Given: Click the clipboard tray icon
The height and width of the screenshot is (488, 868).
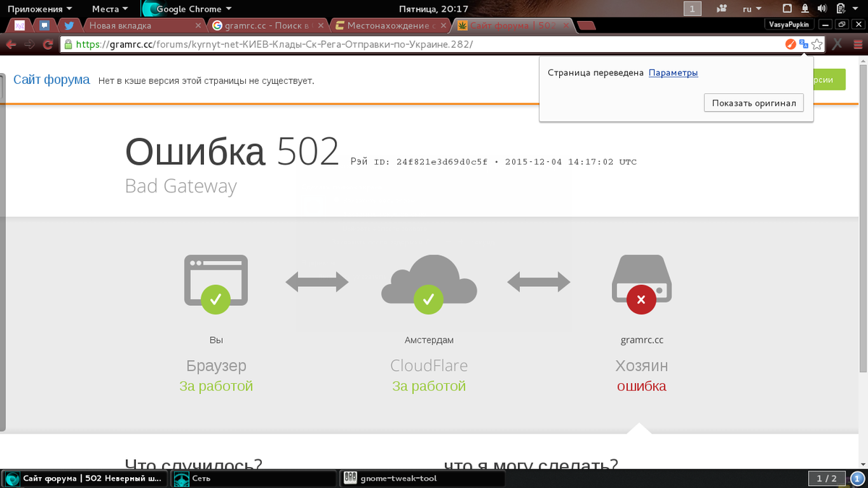Looking at the screenshot, I should 841,9.
